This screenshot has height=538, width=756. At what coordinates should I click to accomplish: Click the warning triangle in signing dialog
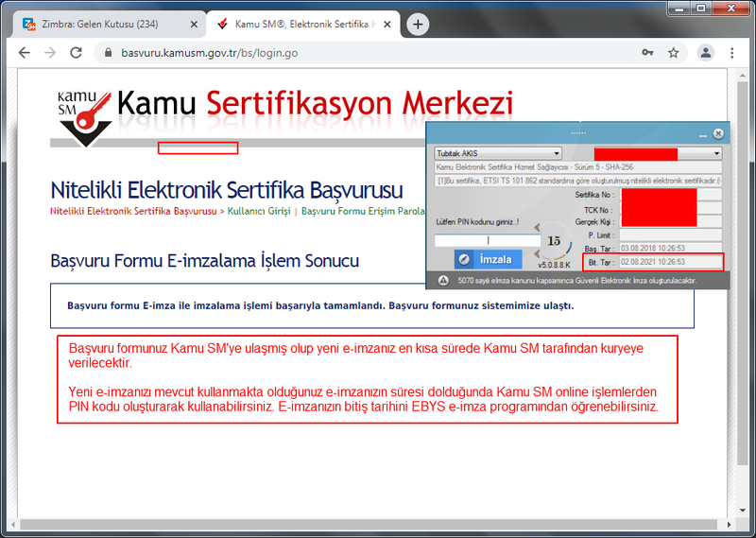tap(443, 281)
